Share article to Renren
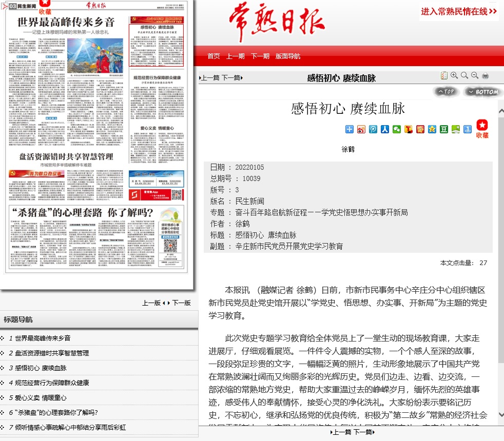Image resolution: width=504 pixels, height=441 pixels. coord(385,129)
